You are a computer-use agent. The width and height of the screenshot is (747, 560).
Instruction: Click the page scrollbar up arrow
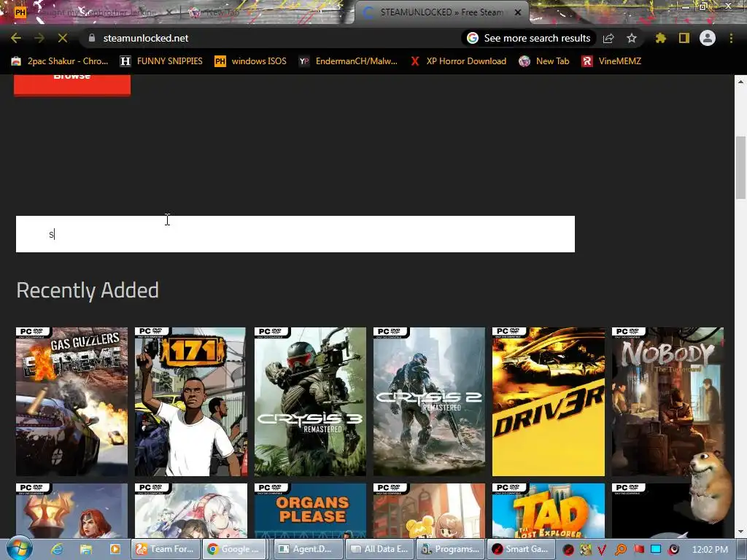point(740,82)
